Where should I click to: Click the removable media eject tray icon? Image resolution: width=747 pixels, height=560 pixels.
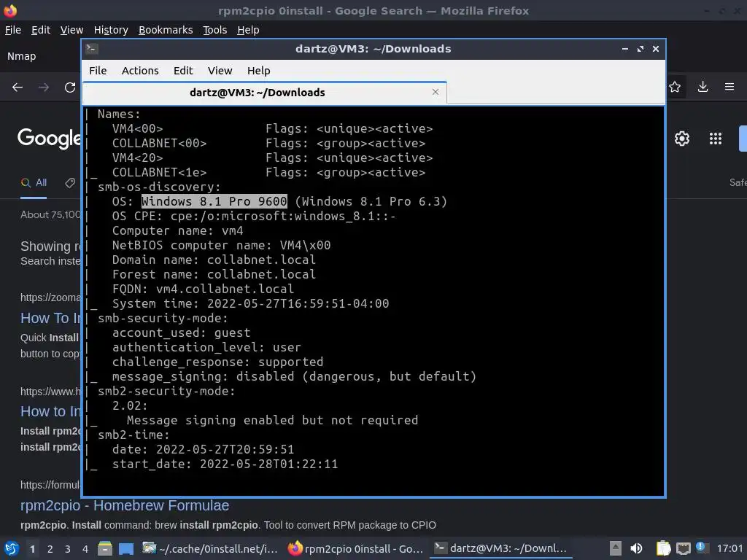click(616, 548)
